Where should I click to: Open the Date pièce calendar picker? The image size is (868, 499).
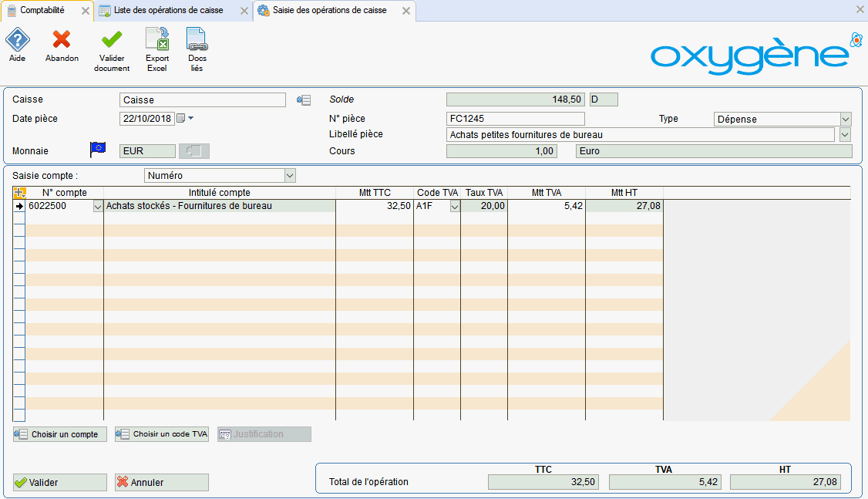click(181, 119)
